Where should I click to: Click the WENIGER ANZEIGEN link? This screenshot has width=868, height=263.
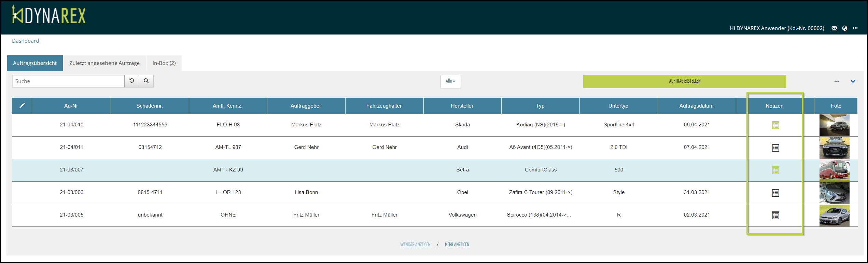415,245
